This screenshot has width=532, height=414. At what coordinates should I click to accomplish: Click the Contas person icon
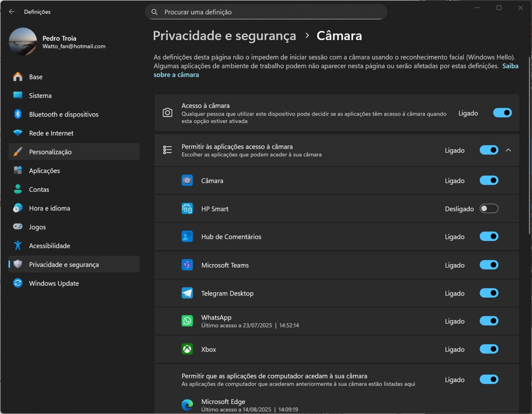18,189
